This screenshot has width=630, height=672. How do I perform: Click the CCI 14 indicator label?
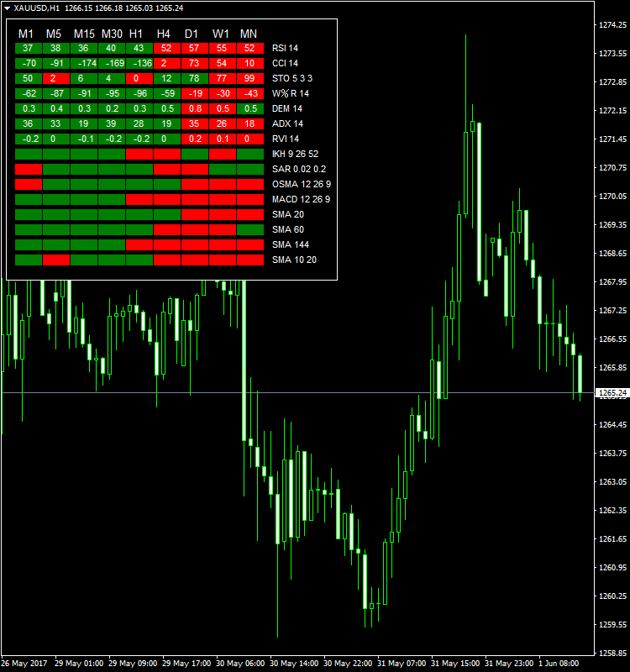pos(285,64)
